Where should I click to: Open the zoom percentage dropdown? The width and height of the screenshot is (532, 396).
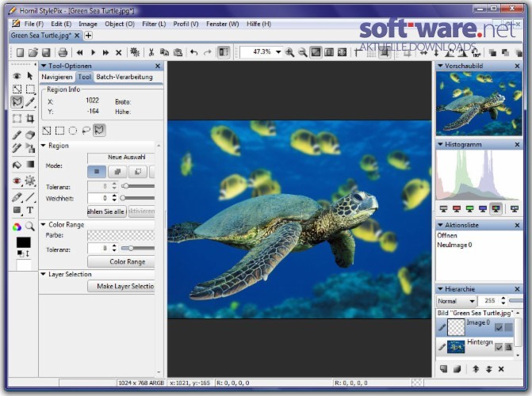[278, 52]
